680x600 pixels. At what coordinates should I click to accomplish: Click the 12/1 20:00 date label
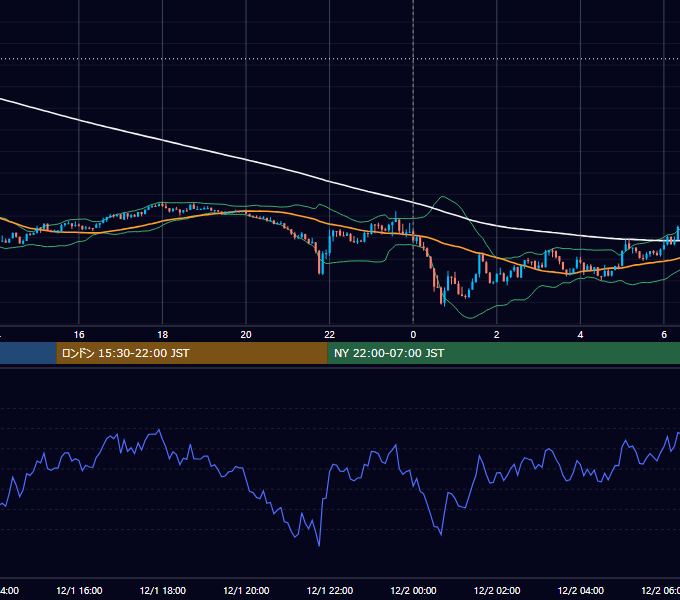(246, 590)
